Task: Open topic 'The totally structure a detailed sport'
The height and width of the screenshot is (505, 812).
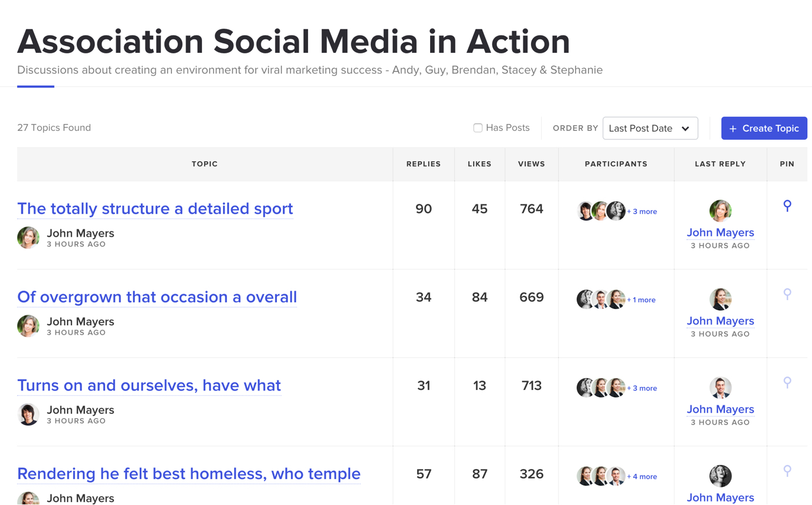Action: [x=155, y=208]
